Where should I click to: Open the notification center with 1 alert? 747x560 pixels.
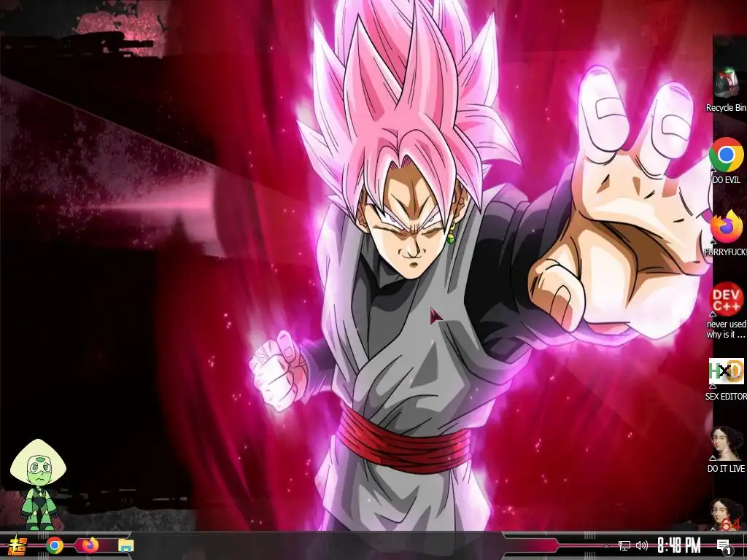point(724,546)
